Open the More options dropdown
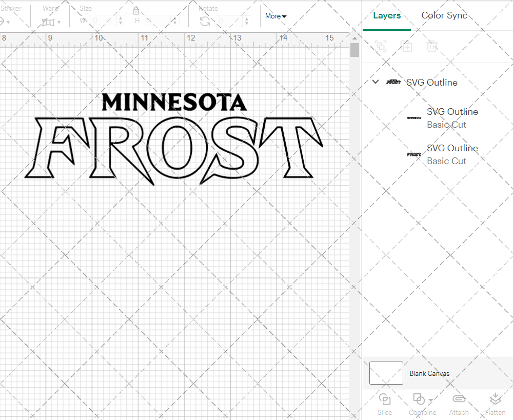 pos(275,16)
